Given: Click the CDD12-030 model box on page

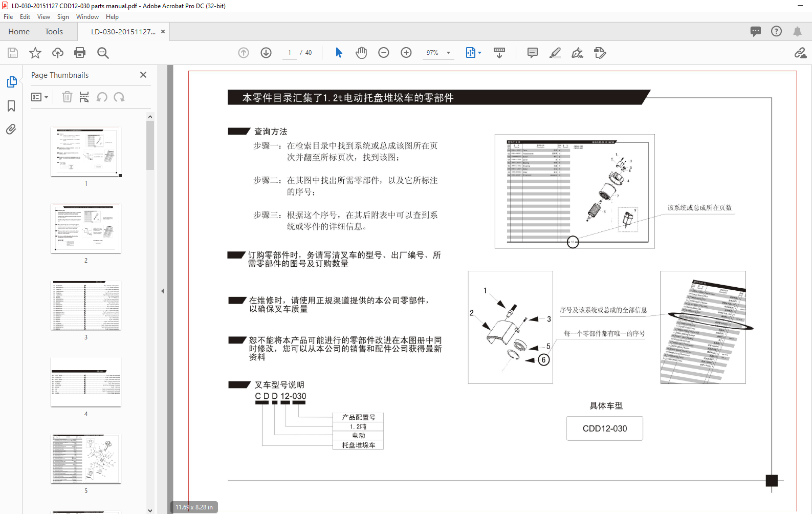Looking at the screenshot, I should [x=605, y=429].
